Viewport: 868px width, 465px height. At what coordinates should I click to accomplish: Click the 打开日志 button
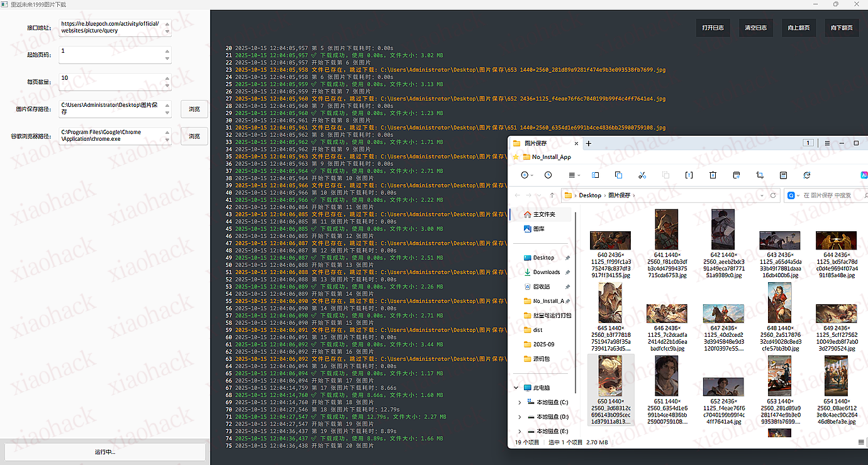[713, 28]
